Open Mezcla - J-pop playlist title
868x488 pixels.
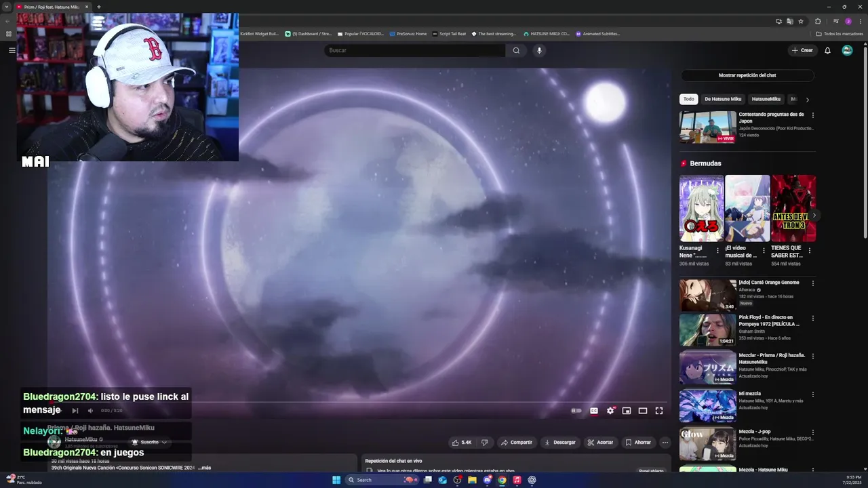click(x=754, y=432)
